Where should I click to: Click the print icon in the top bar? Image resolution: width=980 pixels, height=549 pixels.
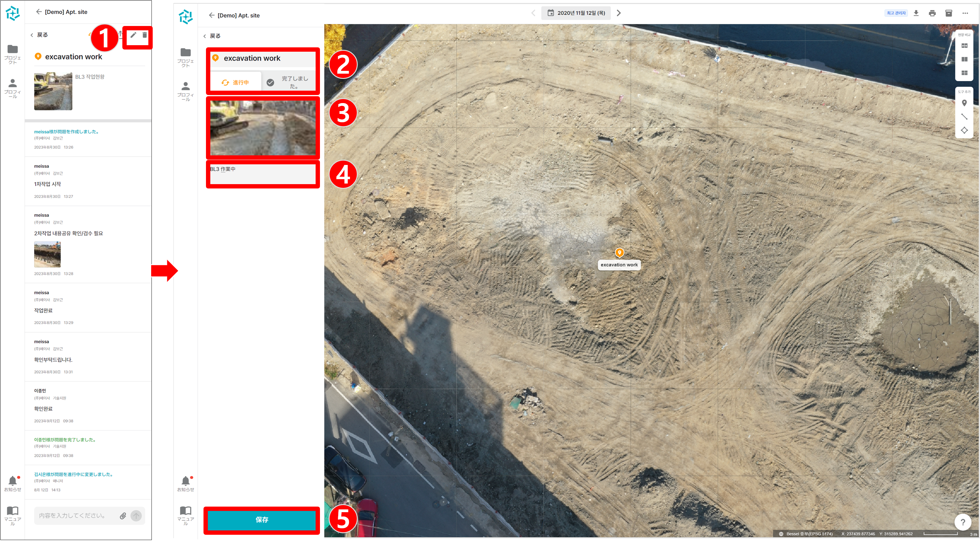932,13
